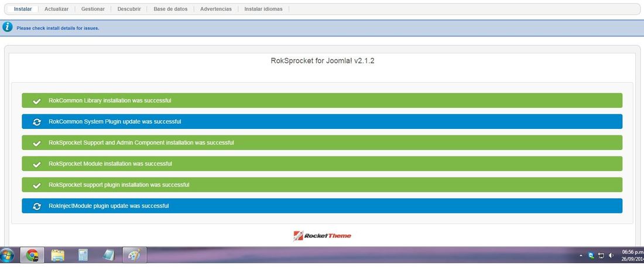Open the Base de datos tab
The height and width of the screenshot is (269, 644).
tap(170, 9)
